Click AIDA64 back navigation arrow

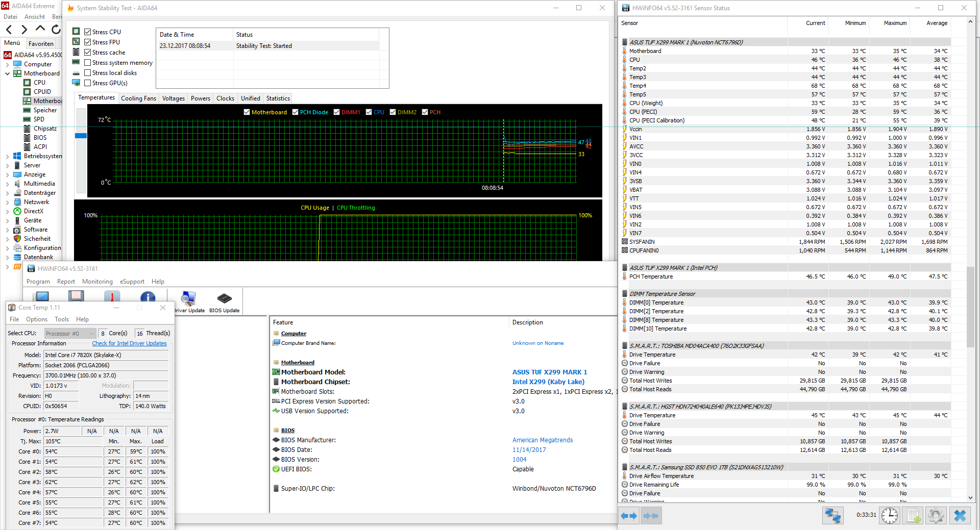coord(9,30)
